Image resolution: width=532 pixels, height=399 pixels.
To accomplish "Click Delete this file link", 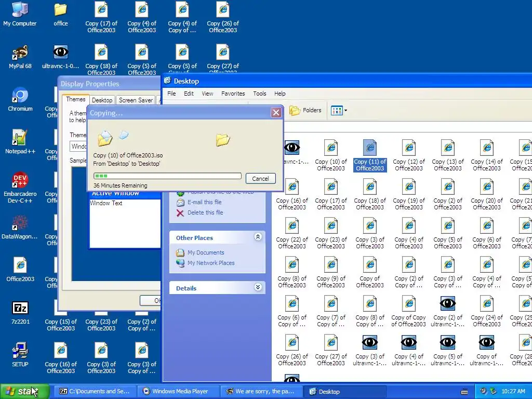I will click(x=200, y=212).
